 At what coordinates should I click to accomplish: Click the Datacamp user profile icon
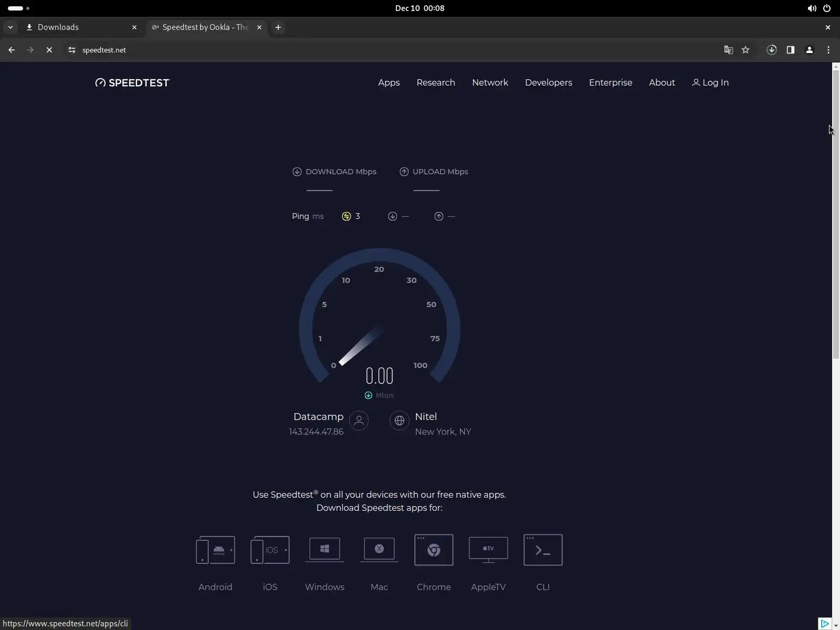click(x=359, y=421)
